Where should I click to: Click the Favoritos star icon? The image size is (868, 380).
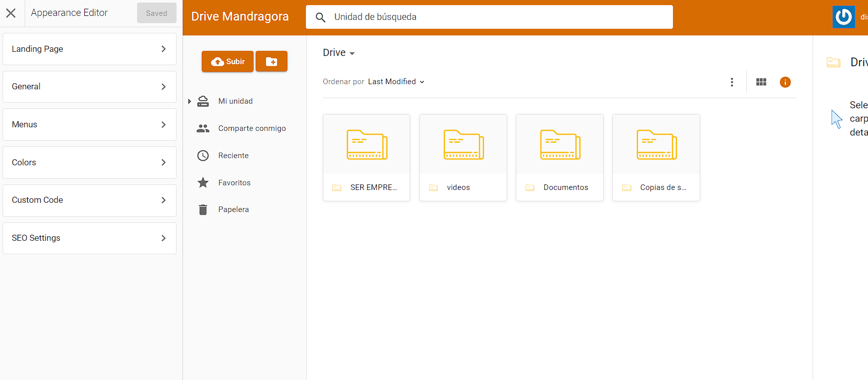203,183
